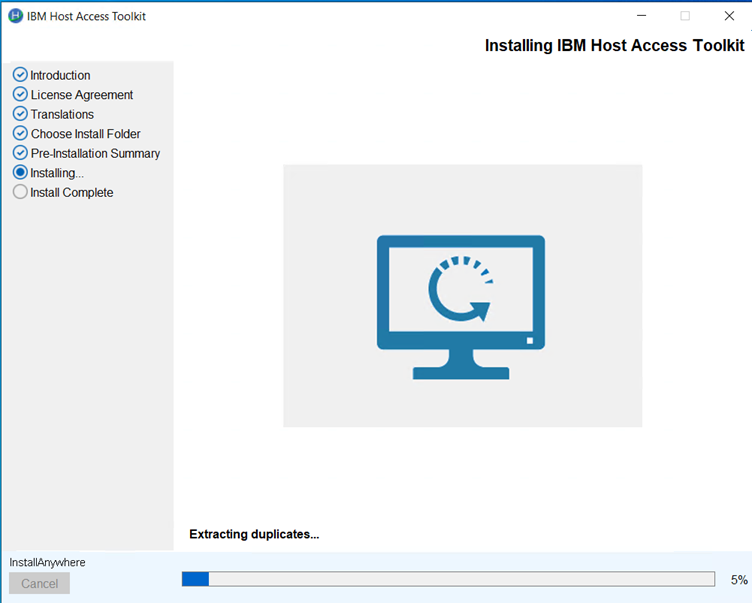
Task: Click the Pre-Installation Summary step label
Action: point(95,153)
